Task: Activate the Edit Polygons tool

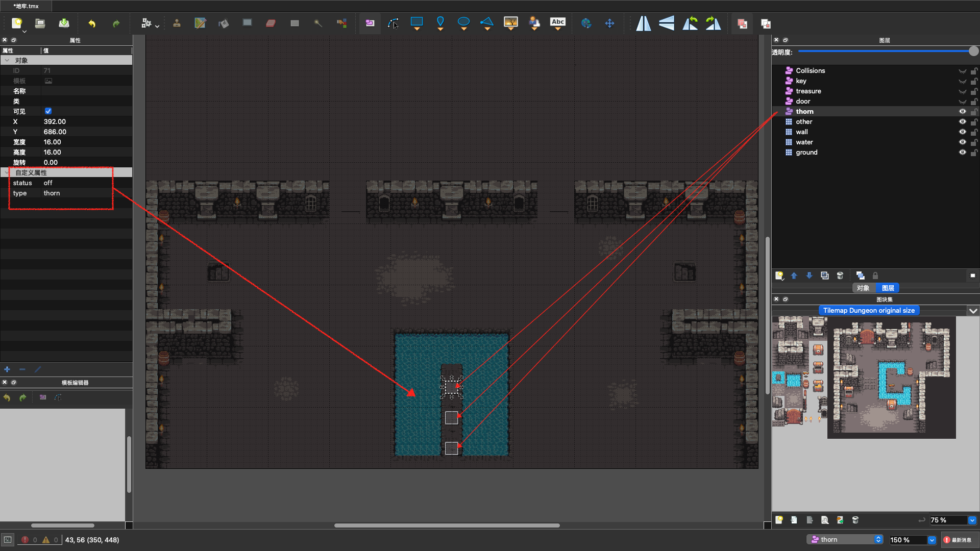Action: [x=393, y=23]
